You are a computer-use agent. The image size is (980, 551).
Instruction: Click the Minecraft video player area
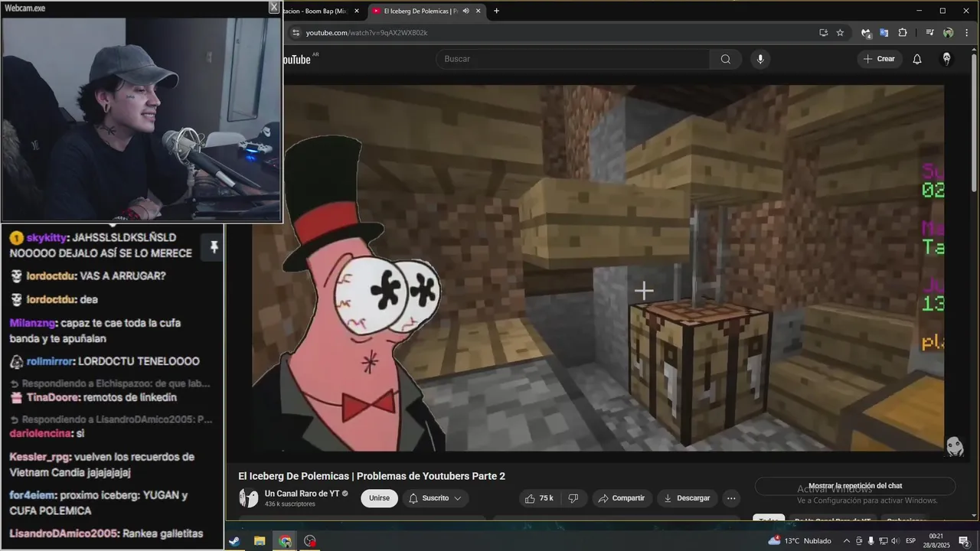click(x=598, y=268)
